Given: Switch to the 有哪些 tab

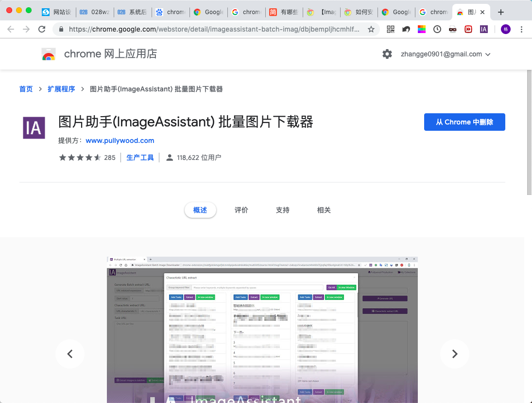Looking at the screenshot, I should [x=284, y=12].
